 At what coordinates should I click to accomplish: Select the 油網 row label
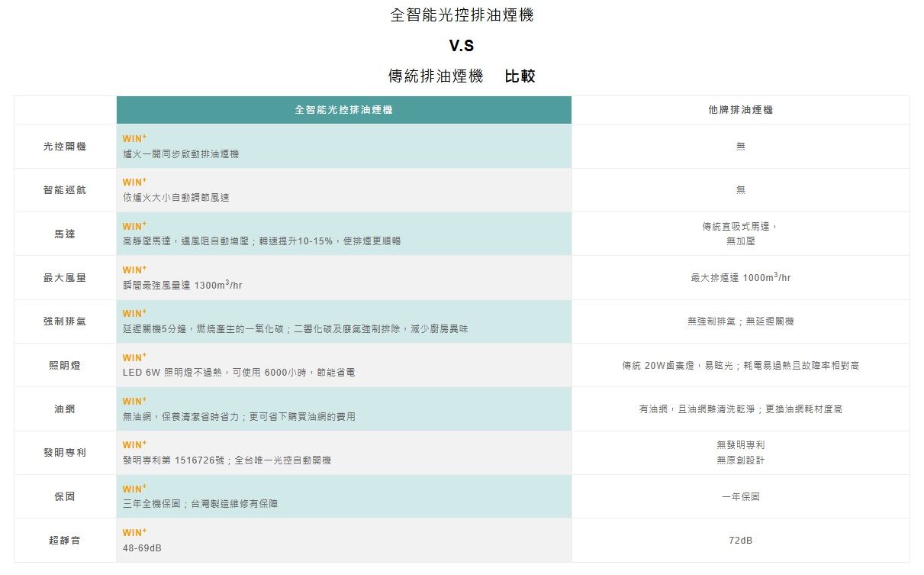click(65, 409)
